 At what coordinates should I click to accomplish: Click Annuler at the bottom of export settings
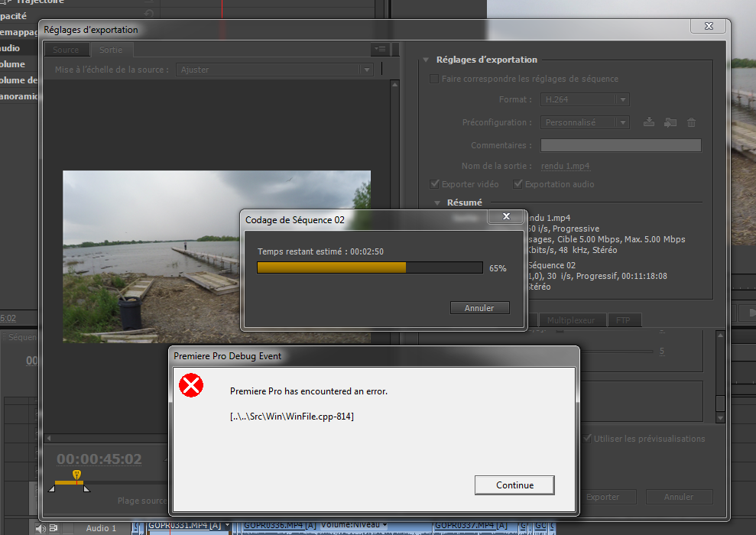point(679,497)
